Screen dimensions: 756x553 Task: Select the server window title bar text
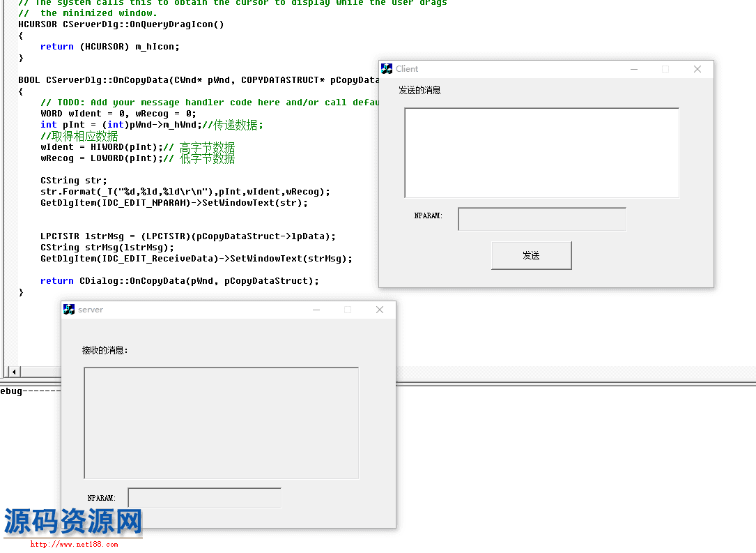(91, 309)
